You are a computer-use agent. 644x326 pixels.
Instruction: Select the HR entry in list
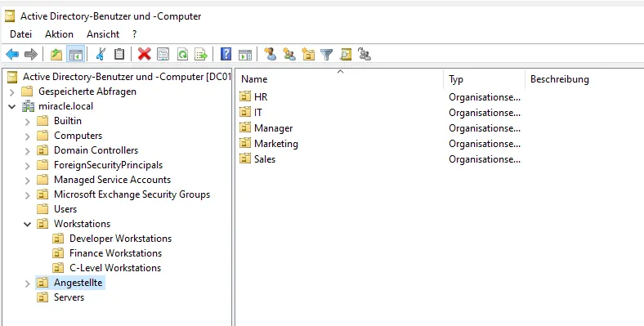pyautogui.click(x=261, y=97)
